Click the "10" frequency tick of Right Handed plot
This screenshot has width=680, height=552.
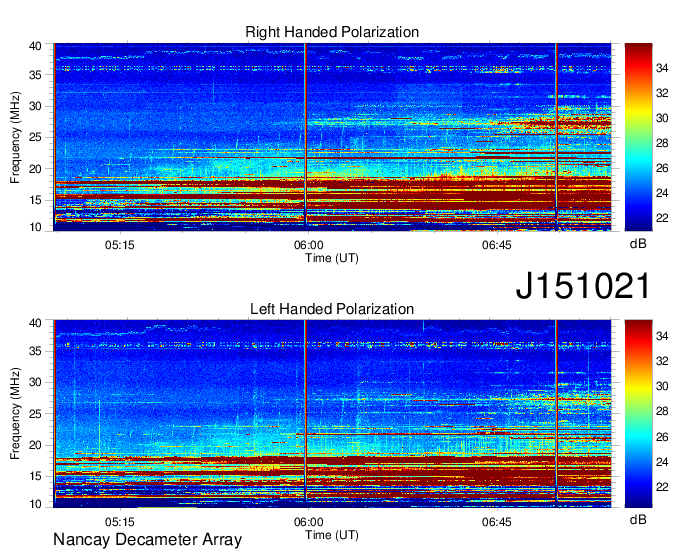click(x=36, y=227)
